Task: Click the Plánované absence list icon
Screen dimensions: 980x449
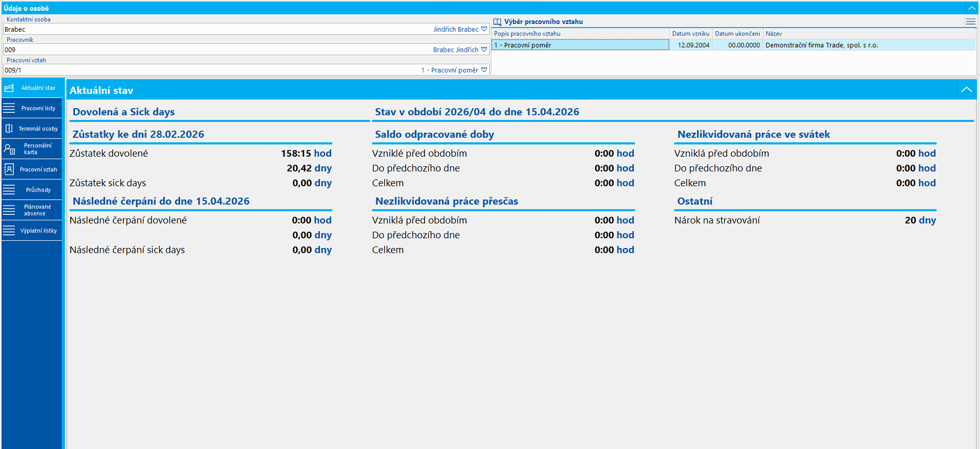Action: tap(9, 210)
